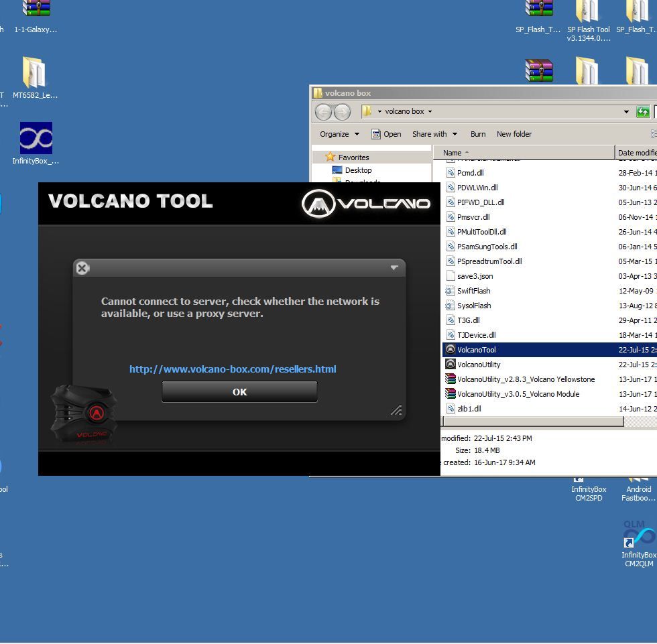Select the TJDevice.dll file name
The height and width of the screenshot is (644, 657).
(477, 335)
